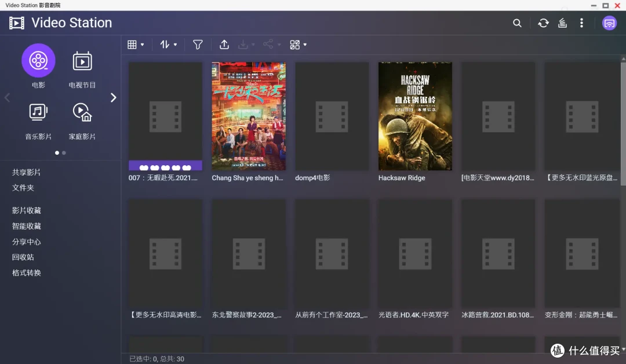Click the share icon in toolbar
626x364 pixels.
pyautogui.click(x=268, y=44)
